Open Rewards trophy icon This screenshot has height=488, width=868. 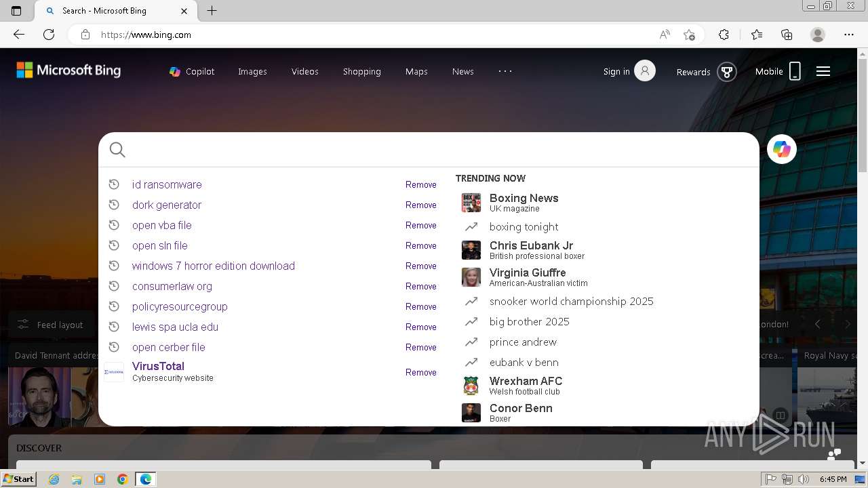726,71
